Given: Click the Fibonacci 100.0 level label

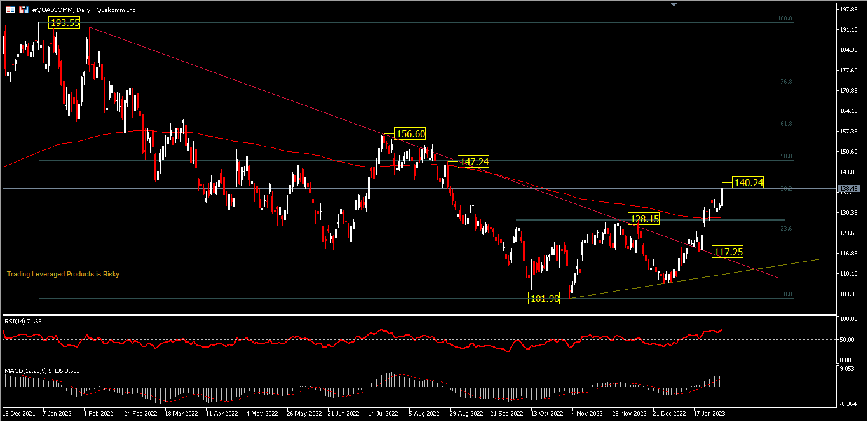Looking at the screenshot, I should pos(785,18).
